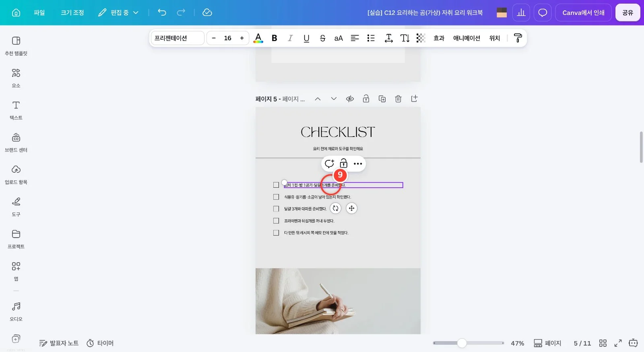Image resolution: width=644 pixels, height=352 pixels.
Task: Toggle uppercase aA text case
Action: click(339, 38)
